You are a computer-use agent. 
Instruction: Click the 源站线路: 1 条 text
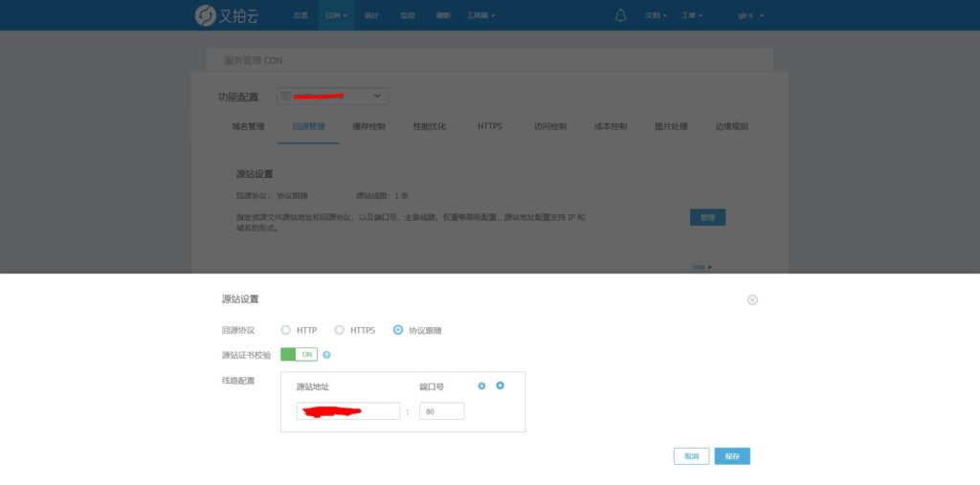click(383, 195)
